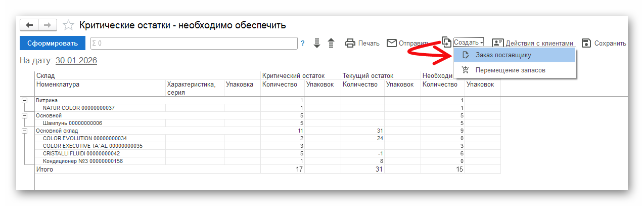644x206 pixels.
Task: Focus the sum field showing Σ 0
Action: (x=194, y=43)
